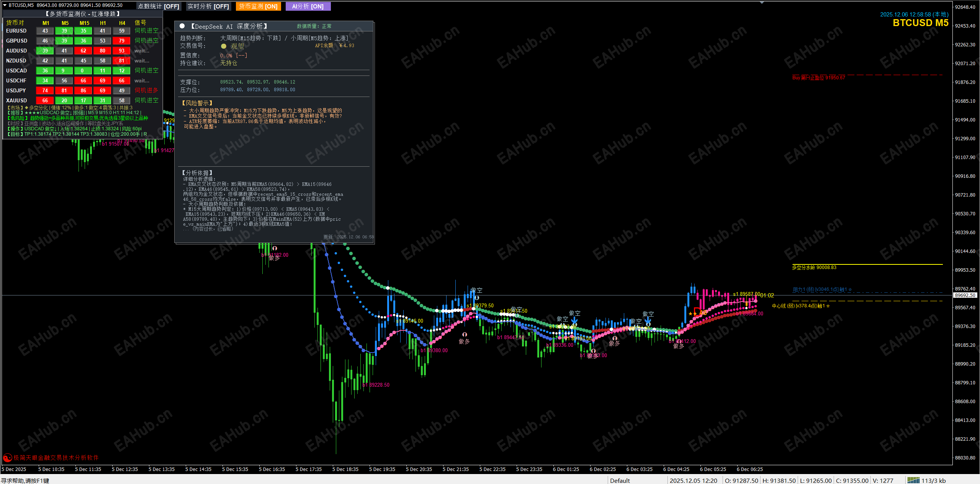Click the connection status bars icon
This screenshot has height=484, width=980.
pyautogui.click(x=913, y=480)
